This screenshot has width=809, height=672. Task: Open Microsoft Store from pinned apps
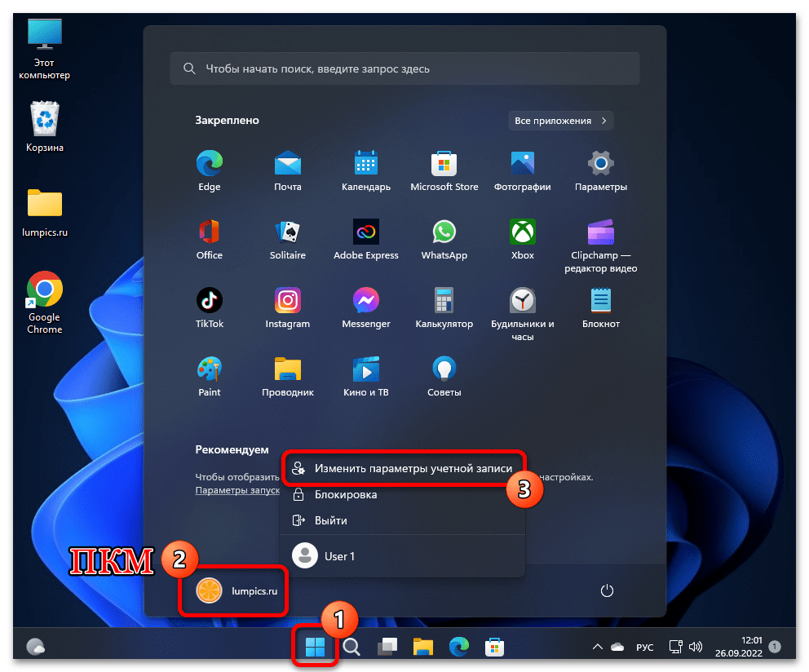click(x=444, y=170)
